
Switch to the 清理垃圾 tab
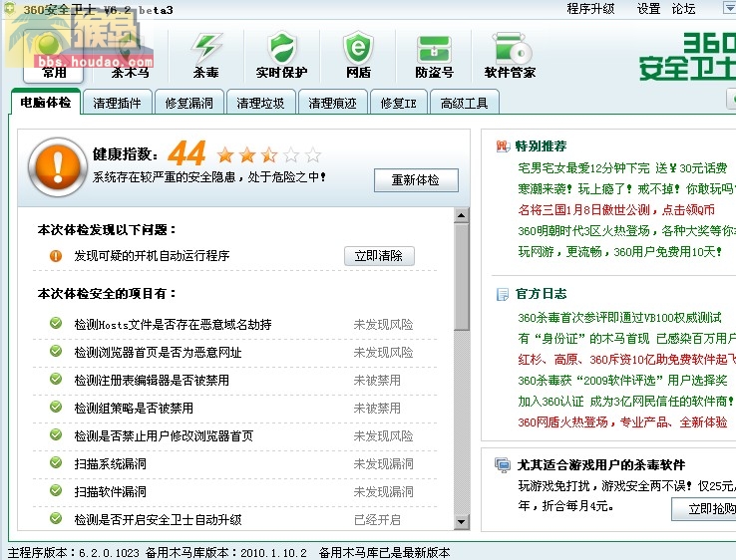(261, 103)
